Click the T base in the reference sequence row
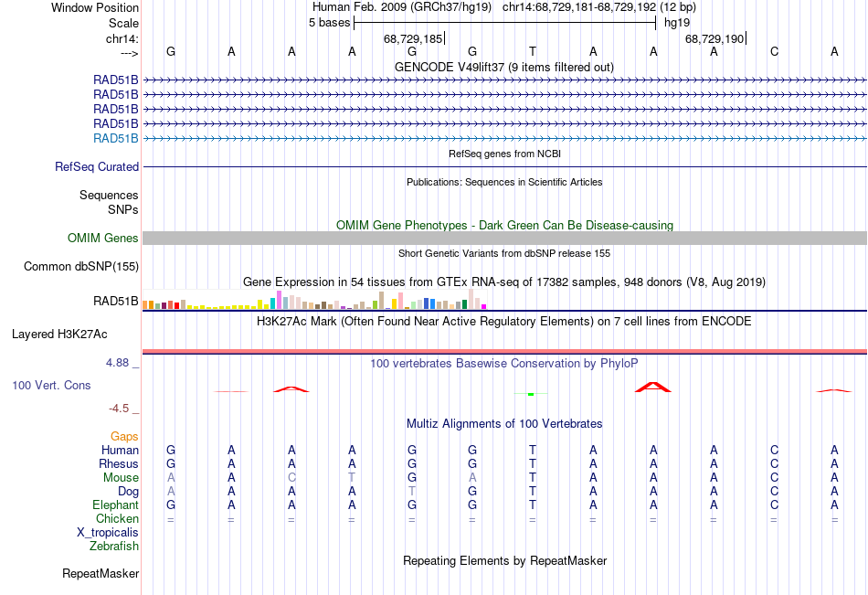Viewport: 868px width, 595px height. (533, 51)
